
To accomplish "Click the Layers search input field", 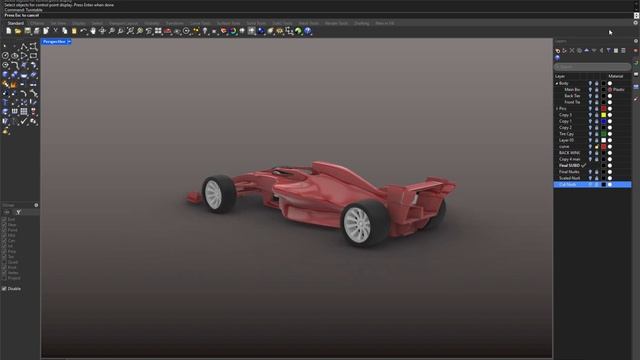I will pyautogui.click(x=592, y=67).
